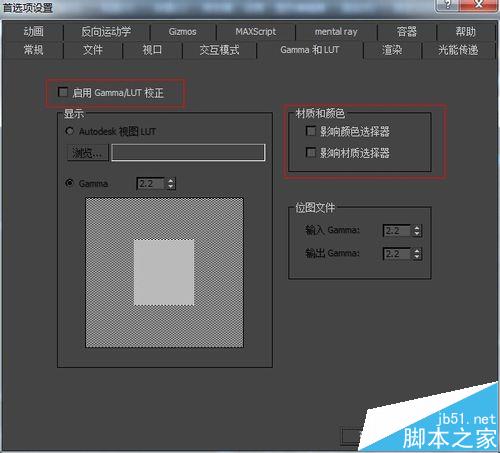Switch to the 动画 tab

[33, 32]
